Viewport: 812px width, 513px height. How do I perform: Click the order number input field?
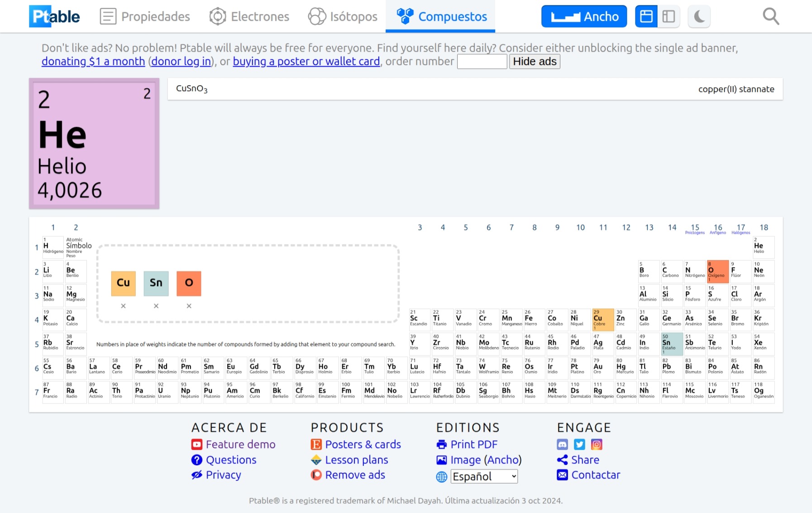482,62
